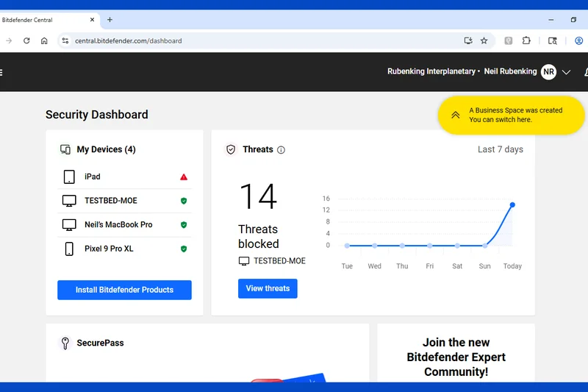Click the Install Bitdefender Products button
Image resolution: width=588 pixels, height=392 pixels.
pyautogui.click(x=124, y=290)
